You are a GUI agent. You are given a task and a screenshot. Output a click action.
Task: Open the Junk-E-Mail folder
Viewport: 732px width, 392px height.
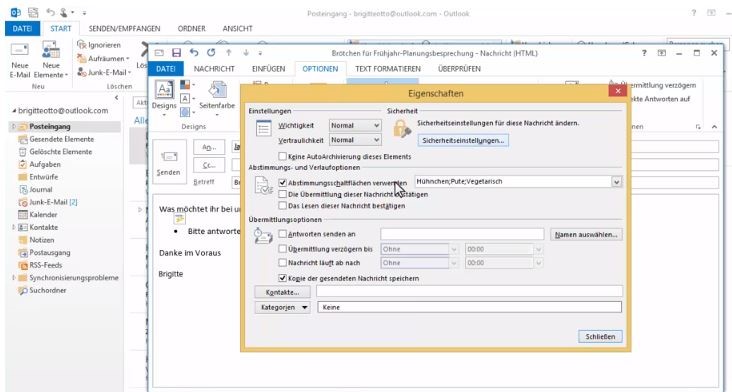tap(48, 202)
